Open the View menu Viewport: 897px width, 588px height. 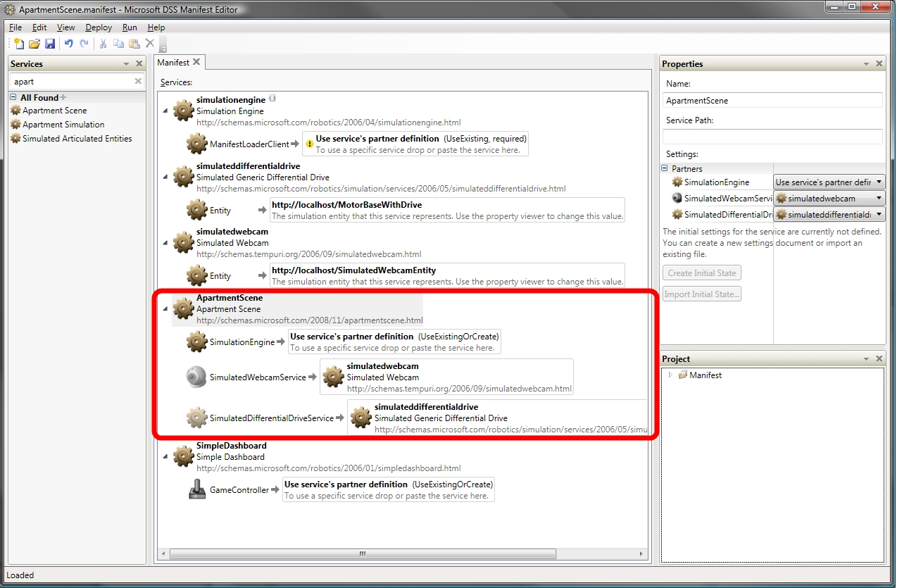[66, 27]
